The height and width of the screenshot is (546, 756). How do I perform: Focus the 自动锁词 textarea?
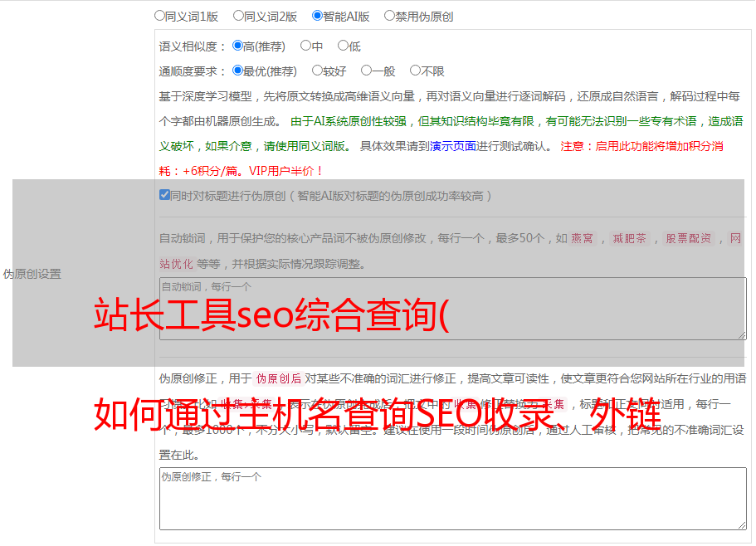(x=453, y=309)
